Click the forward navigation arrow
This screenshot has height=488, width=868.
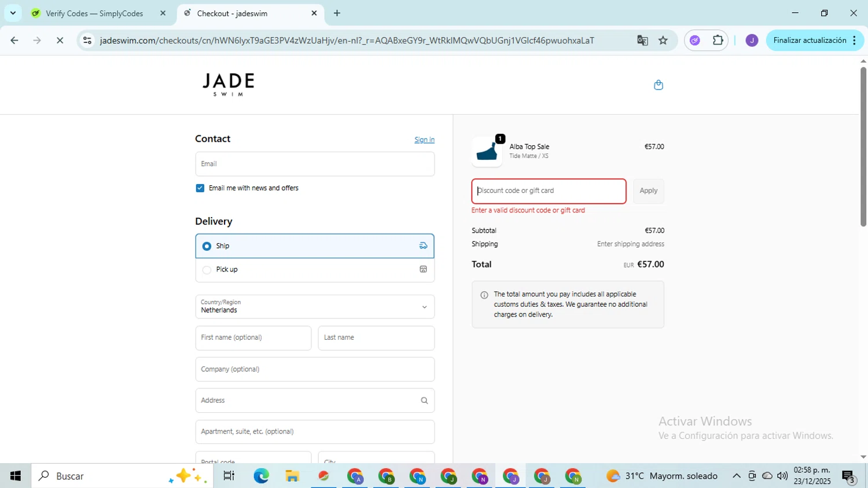(37, 41)
